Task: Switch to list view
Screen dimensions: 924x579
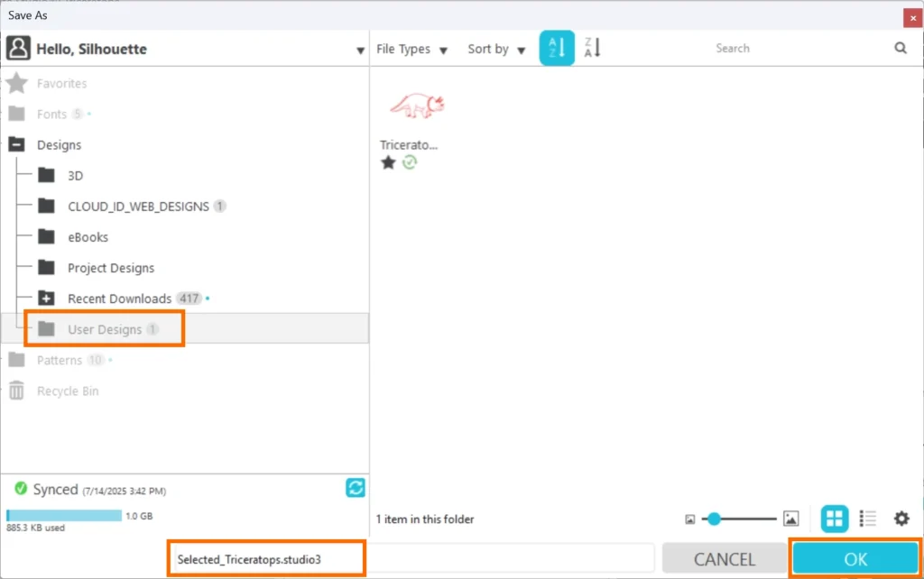Action: point(868,519)
